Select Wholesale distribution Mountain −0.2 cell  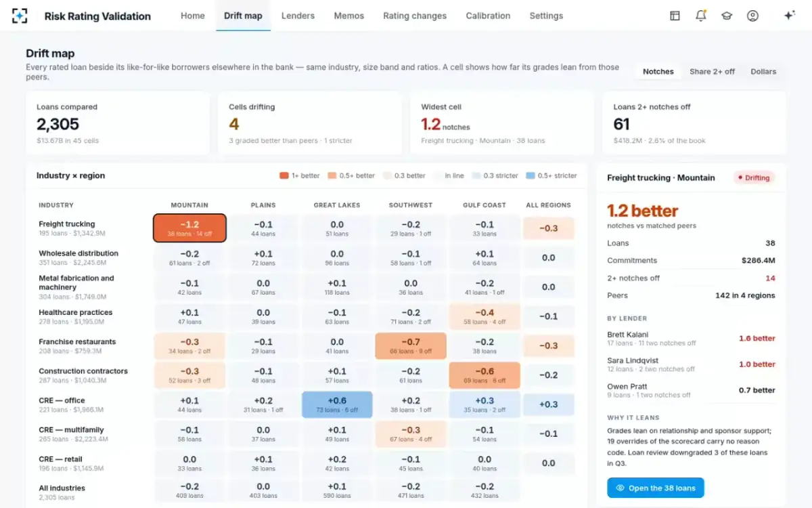(x=189, y=257)
